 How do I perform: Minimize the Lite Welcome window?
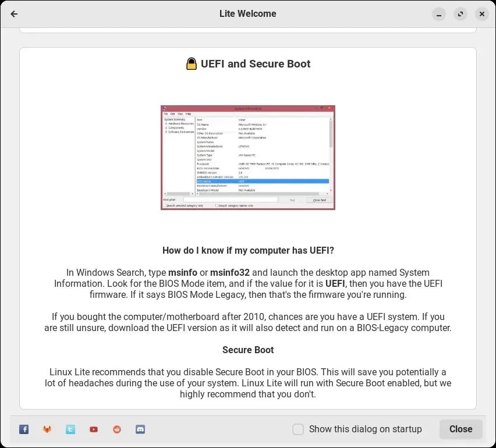click(x=439, y=14)
